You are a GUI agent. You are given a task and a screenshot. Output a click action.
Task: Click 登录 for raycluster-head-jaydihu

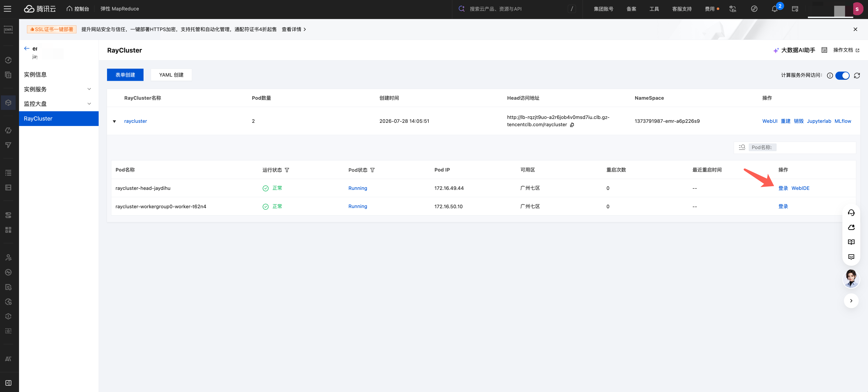click(783, 188)
